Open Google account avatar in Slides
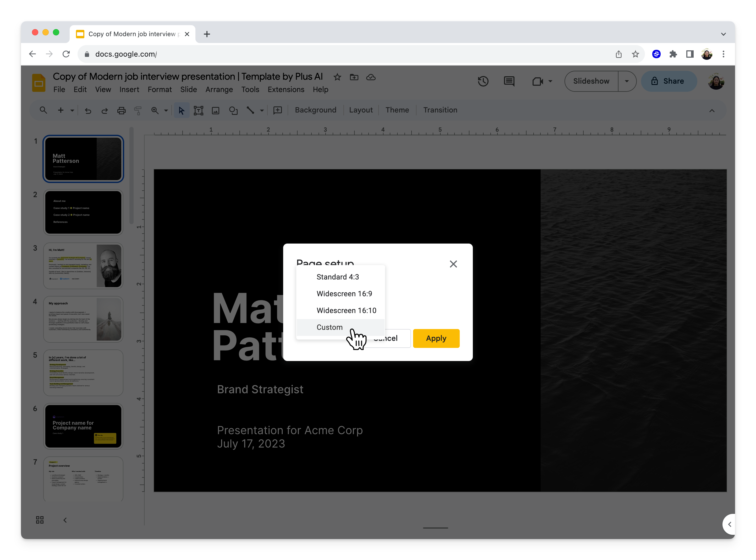This screenshot has width=756, height=560. (716, 81)
